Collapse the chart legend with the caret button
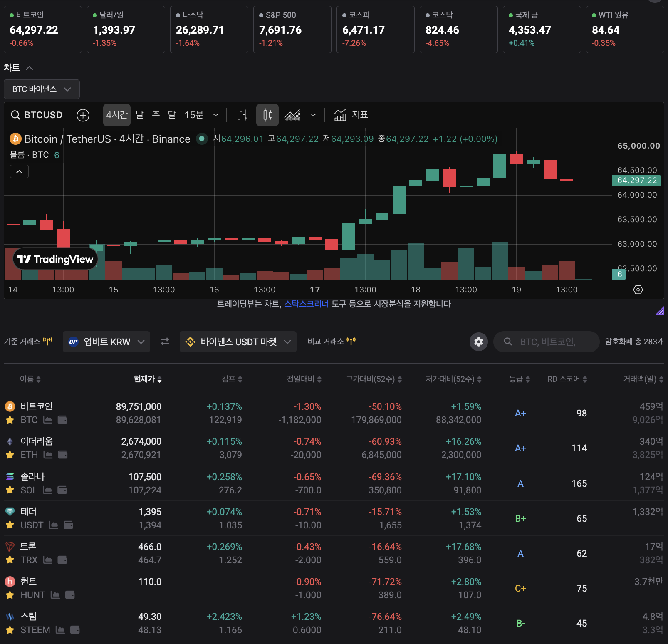668x644 pixels. pos(19,171)
